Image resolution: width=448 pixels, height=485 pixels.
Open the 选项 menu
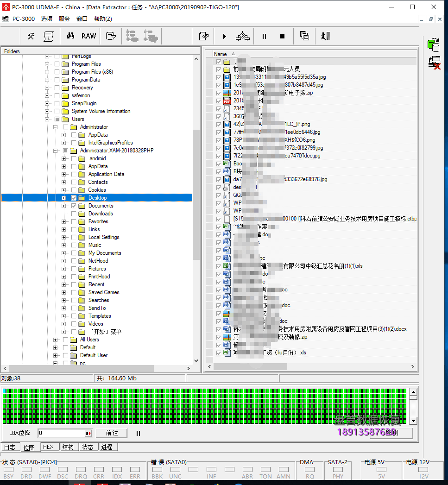coord(47,19)
